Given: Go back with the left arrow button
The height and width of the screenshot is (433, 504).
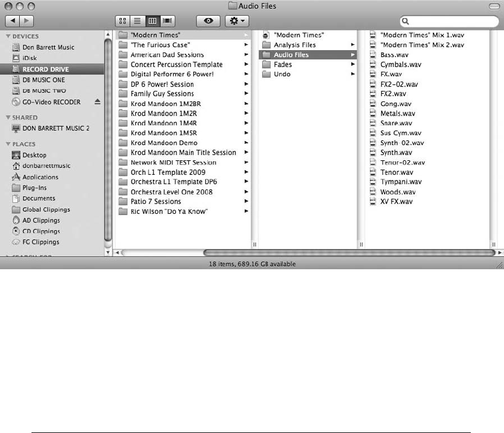Looking at the screenshot, I should [13, 21].
